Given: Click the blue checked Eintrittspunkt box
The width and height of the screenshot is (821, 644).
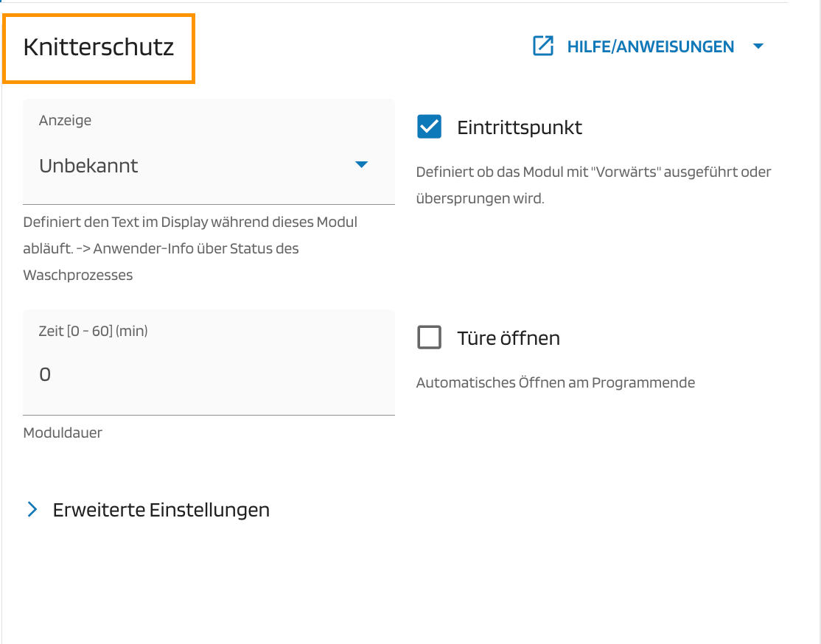Looking at the screenshot, I should (429, 126).
